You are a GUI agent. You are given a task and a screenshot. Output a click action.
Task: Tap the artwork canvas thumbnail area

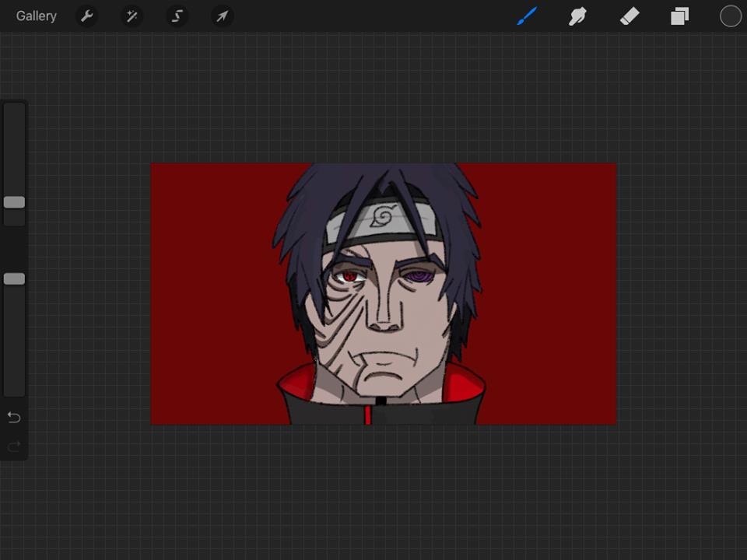(x=383, y=294)
